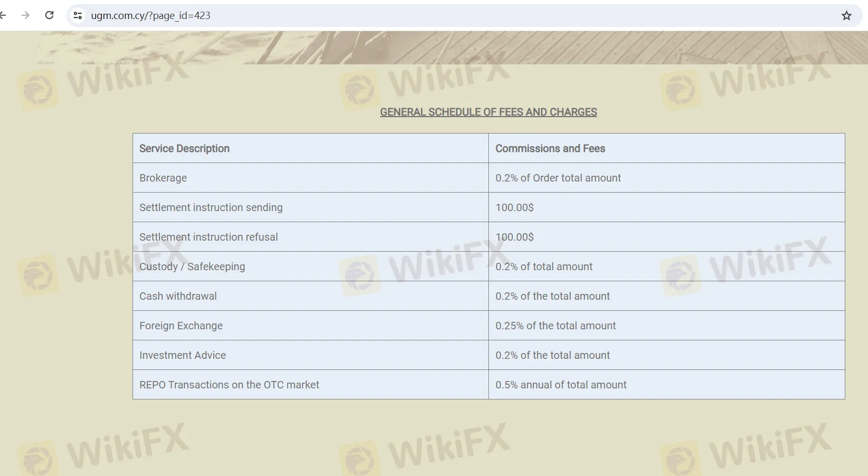Select the 0.25% of the total amount fee
This screenshot has height=476, width=868.
pyautogui.click(x=555, y=326)
